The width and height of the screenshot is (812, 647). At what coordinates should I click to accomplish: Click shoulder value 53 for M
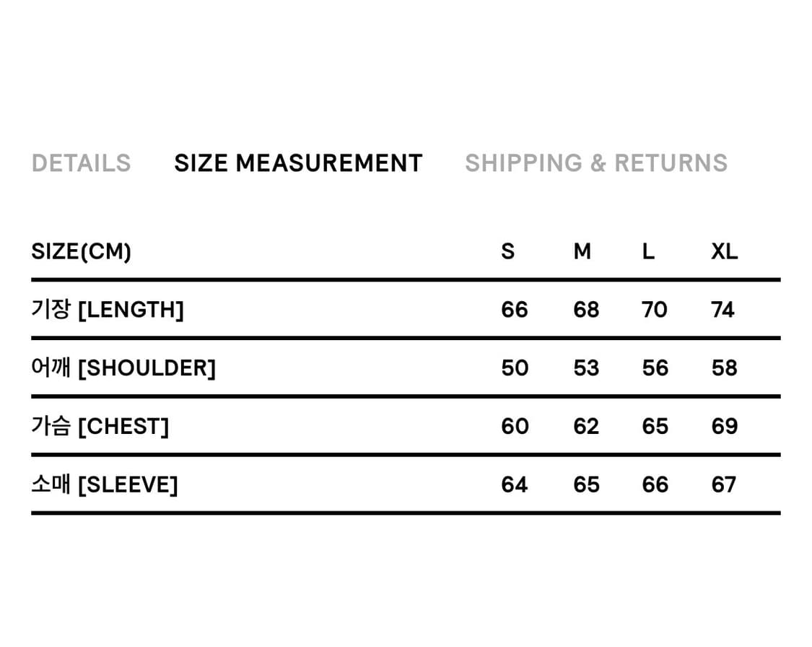point(586,368)
